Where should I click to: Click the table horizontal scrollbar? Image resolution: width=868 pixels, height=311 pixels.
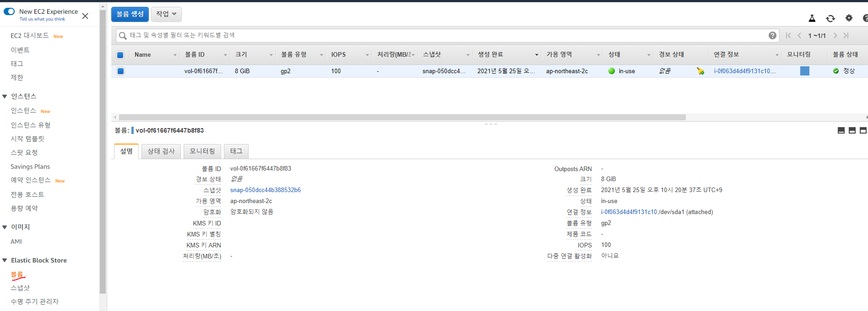click(402, 117)
